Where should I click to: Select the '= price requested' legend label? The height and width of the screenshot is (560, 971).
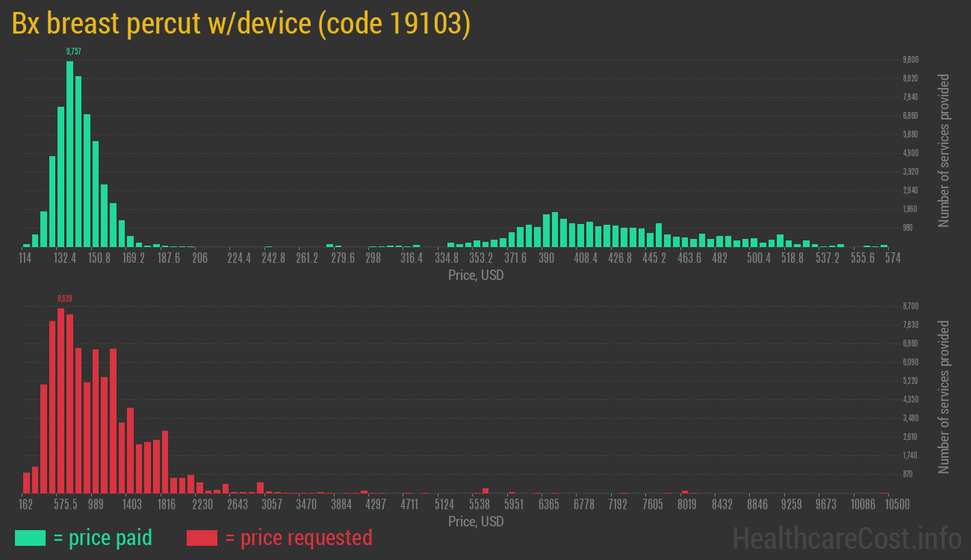click(x=298, y=538)
